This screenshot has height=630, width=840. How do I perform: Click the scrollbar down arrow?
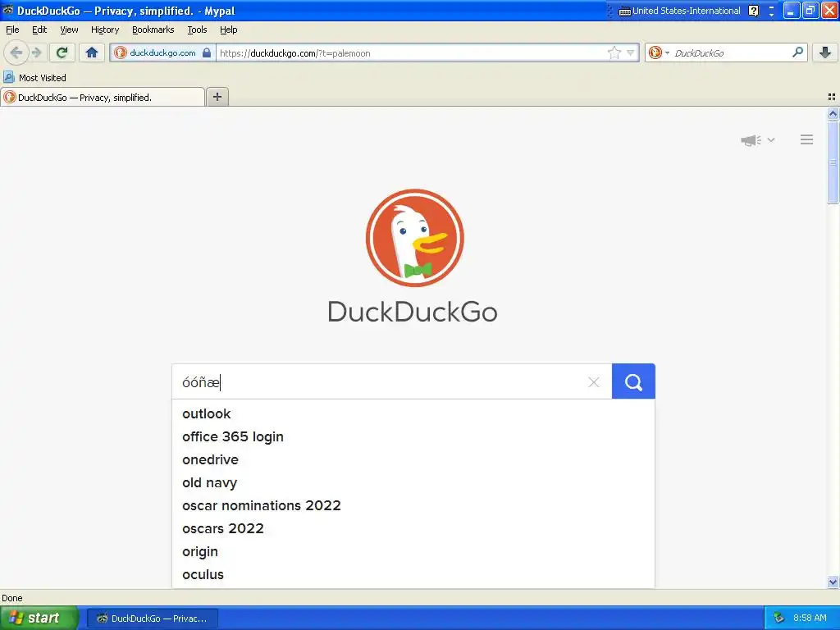[833, 582]
